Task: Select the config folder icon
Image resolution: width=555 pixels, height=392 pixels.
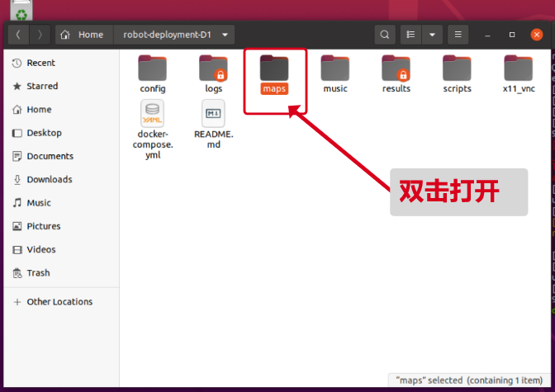Action: pos(152,68)
